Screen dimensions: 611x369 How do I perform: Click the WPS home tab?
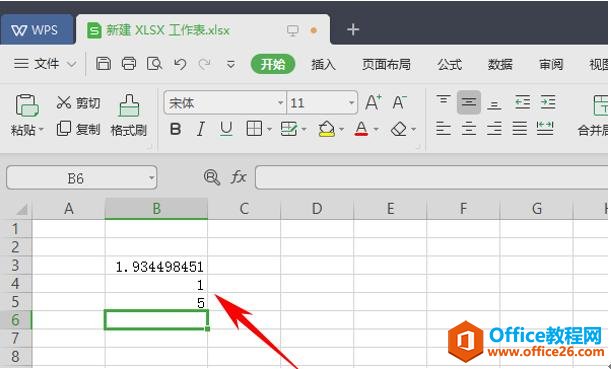(37, 30)
